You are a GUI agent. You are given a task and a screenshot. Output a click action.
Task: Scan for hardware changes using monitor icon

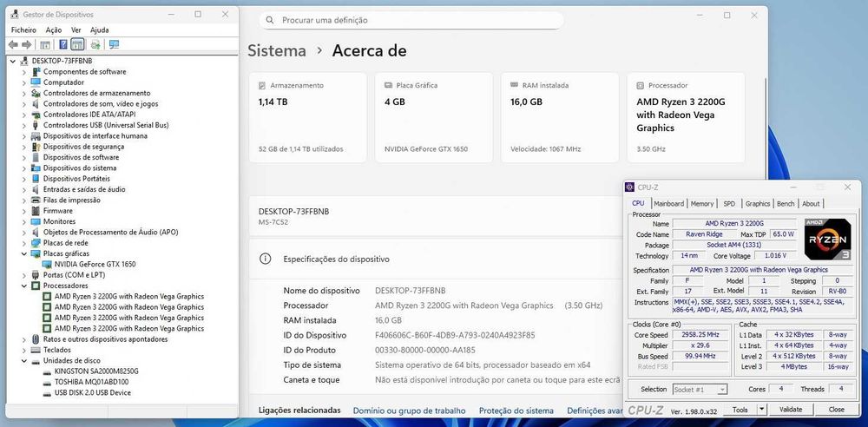114,45
